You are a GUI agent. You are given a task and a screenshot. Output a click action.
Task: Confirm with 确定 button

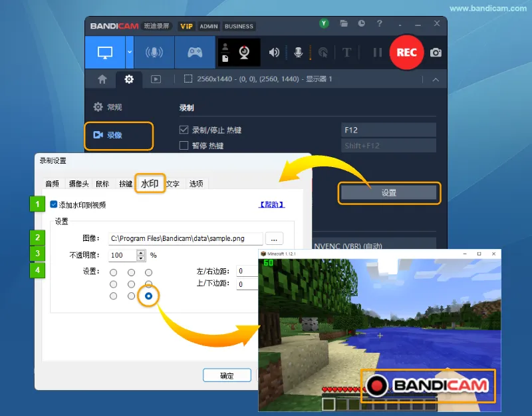[x=227, y=375]
